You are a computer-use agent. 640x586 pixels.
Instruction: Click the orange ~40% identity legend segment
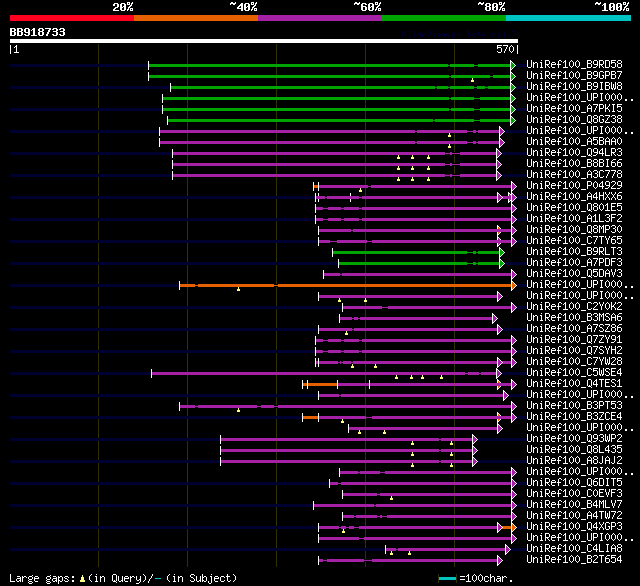pos(196,18)
